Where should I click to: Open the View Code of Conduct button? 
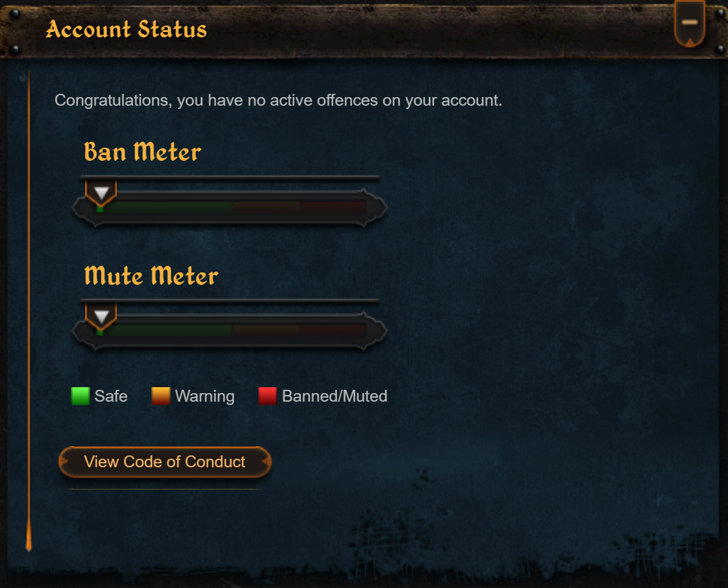point(165,462)
